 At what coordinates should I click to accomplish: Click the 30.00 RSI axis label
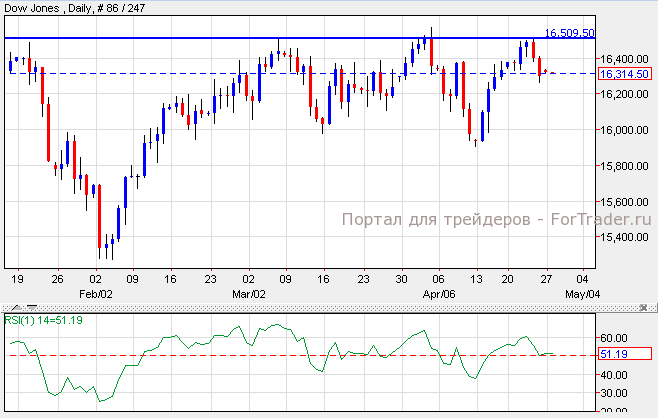[614, 393]
